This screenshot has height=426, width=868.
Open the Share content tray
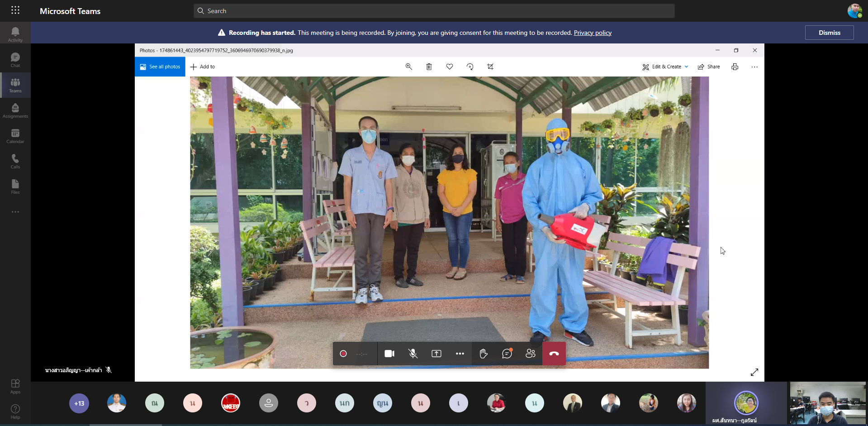pos(436,354)
